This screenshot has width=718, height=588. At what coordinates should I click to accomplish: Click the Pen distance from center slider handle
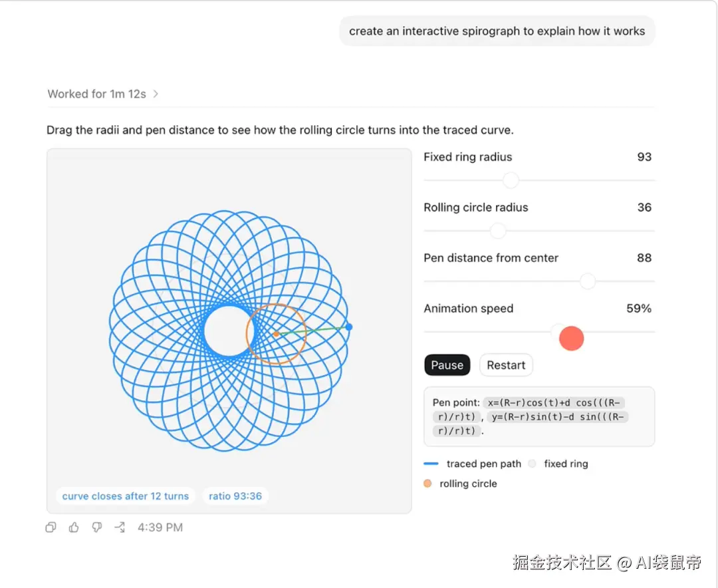[x=588, y=281]
